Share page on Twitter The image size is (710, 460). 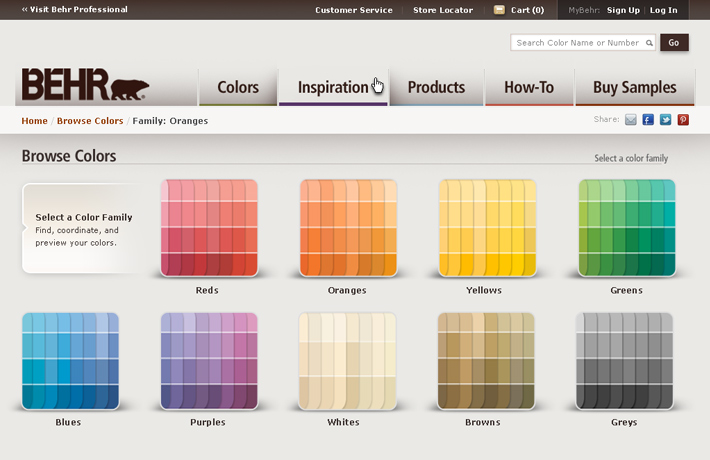click(665, 120)
